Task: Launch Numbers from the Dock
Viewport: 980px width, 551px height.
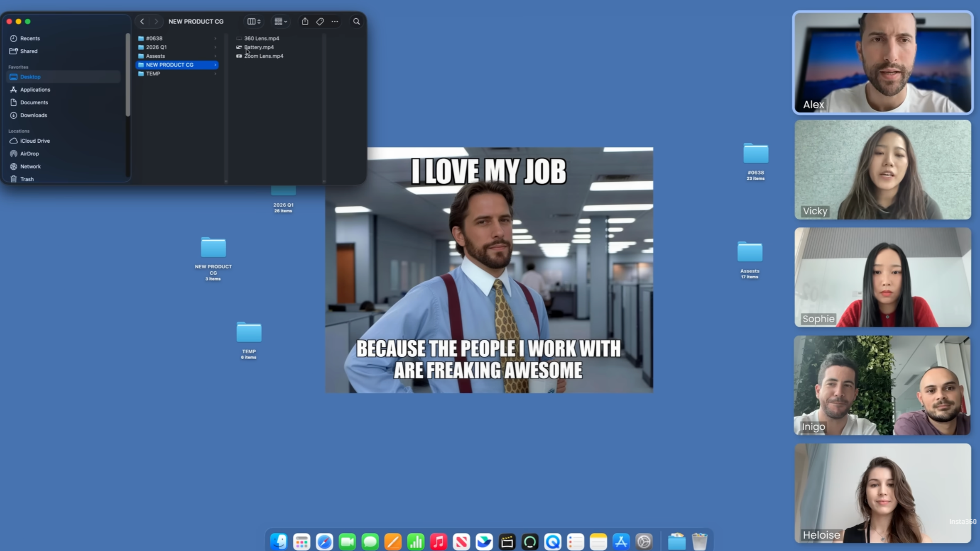Action: [x=416, y=542]
